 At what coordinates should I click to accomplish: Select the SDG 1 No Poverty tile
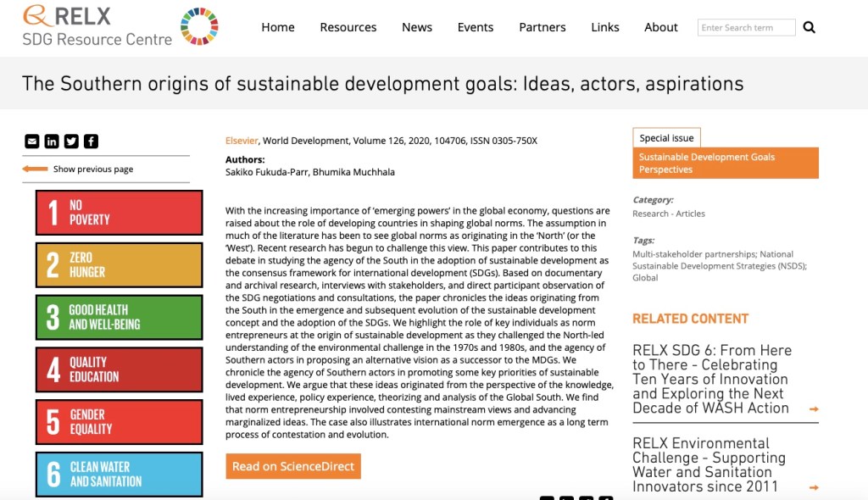tap(119, 213)
